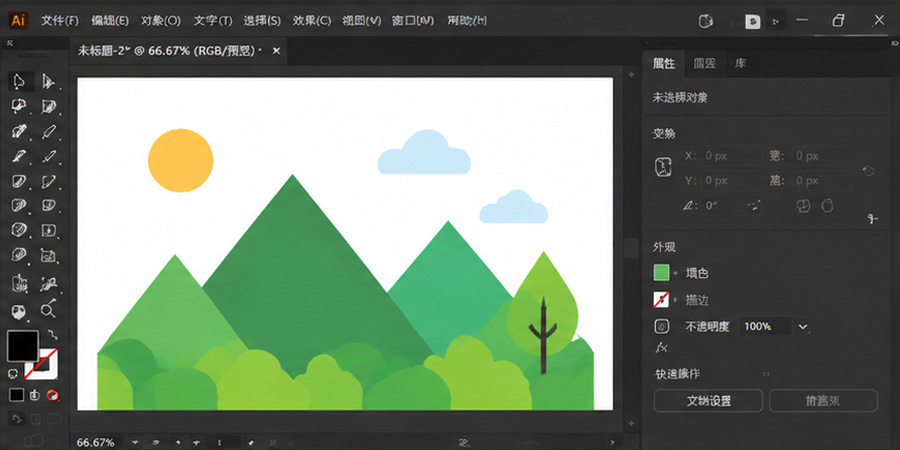Open the 文字(T) menu
The image size is (900, 450).
click(x=212, y=21)
